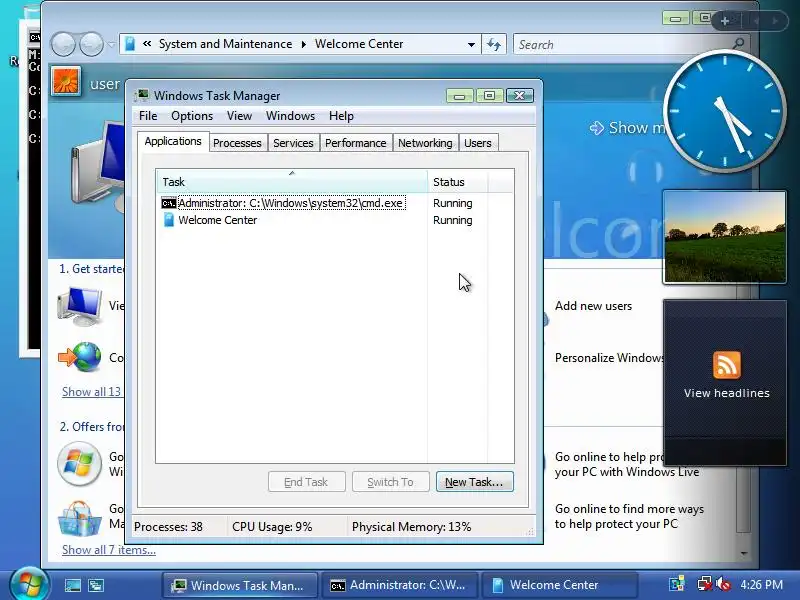This screenshot has height=600, width=800.
Task: Switch to the Services tab
Action: pos(293,143)
